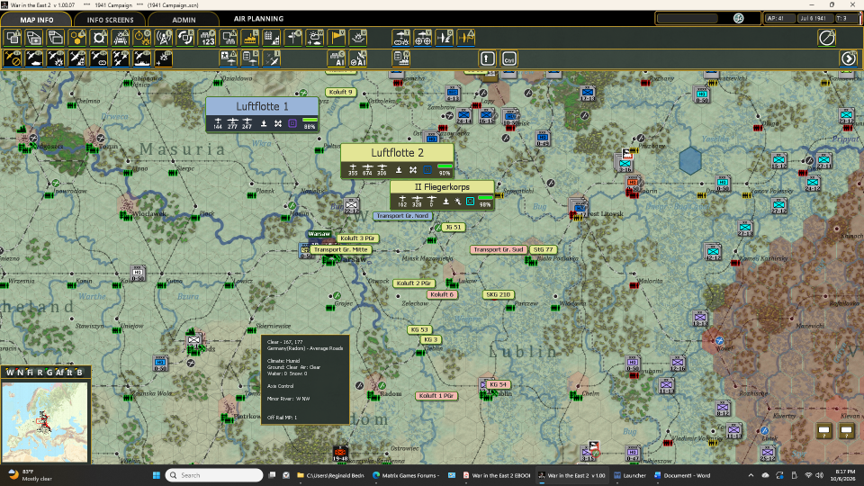Click the KG 53 air unit label
The width and height of the screenshot is (864, 486).
tap(419, 330)
